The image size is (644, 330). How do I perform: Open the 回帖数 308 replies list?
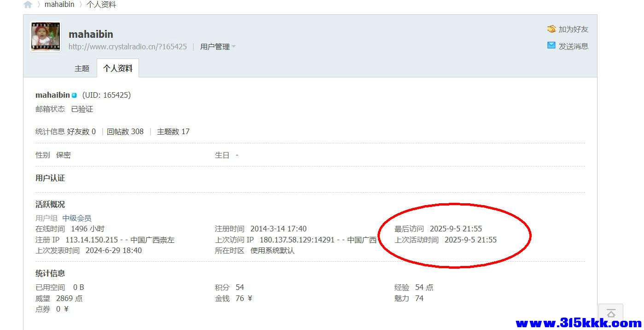[x=125, y=131]
